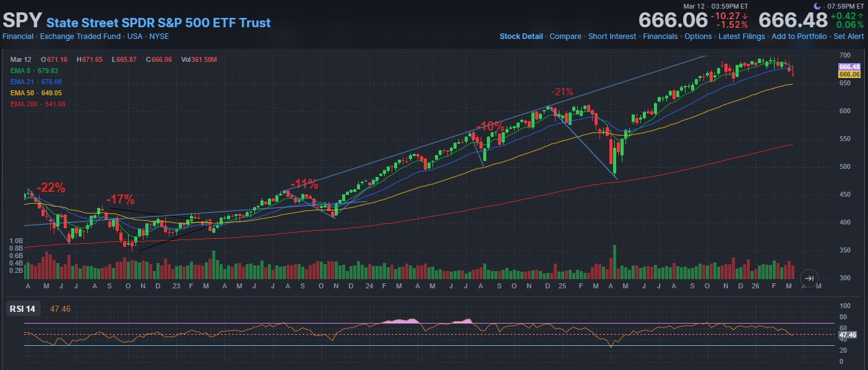Click the -11% drawdown annotation
Image resolution: width=868 pixels, height=370 pixels.
(x=303, y=184)
